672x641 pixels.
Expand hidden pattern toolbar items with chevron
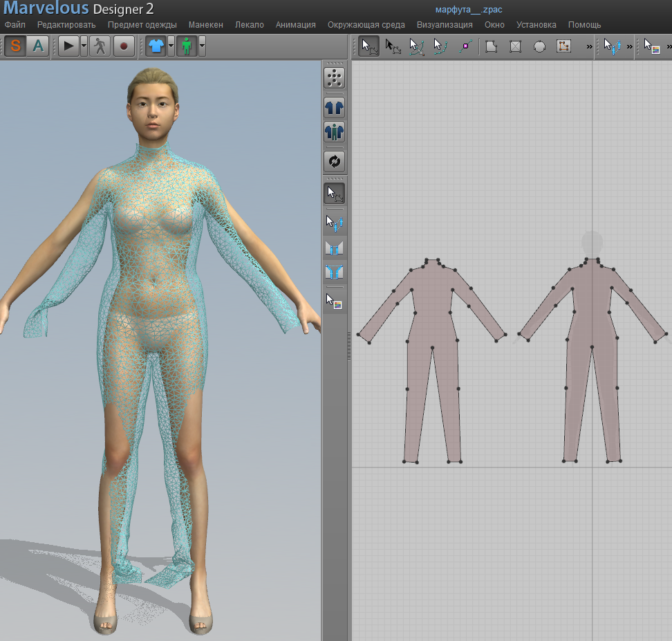590,46
